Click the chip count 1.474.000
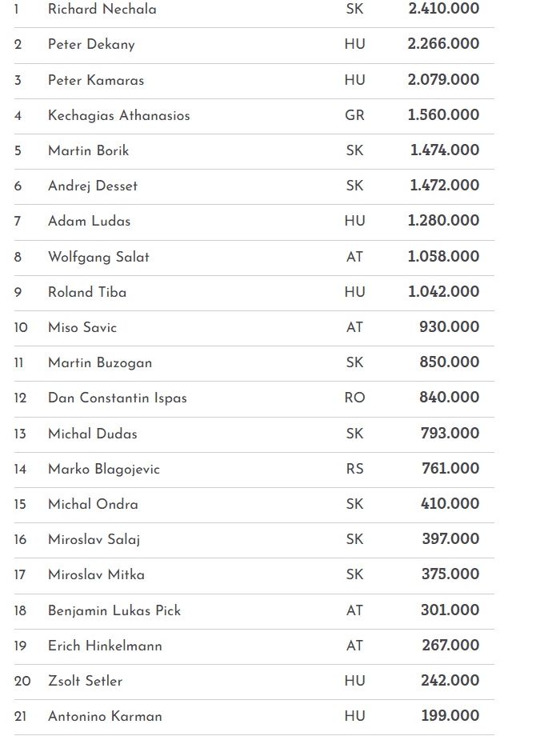The height and width of the screenshot is (756, 540). coord(444,150)
